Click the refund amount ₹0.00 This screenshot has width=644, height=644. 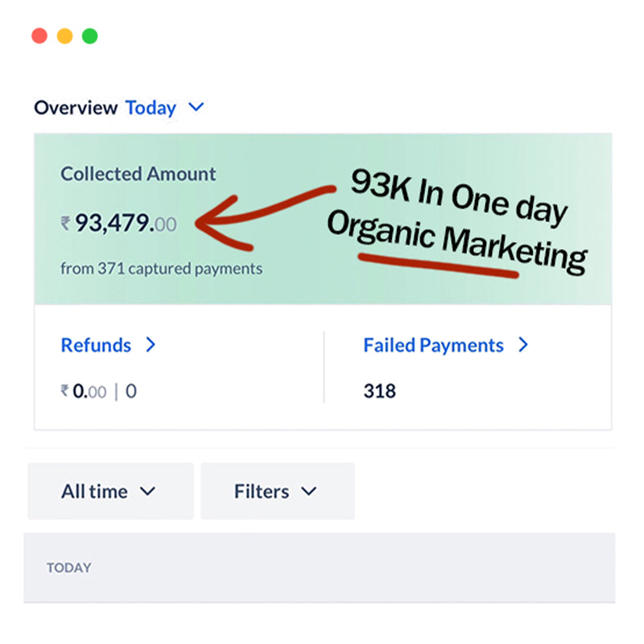tap(83, 392)
